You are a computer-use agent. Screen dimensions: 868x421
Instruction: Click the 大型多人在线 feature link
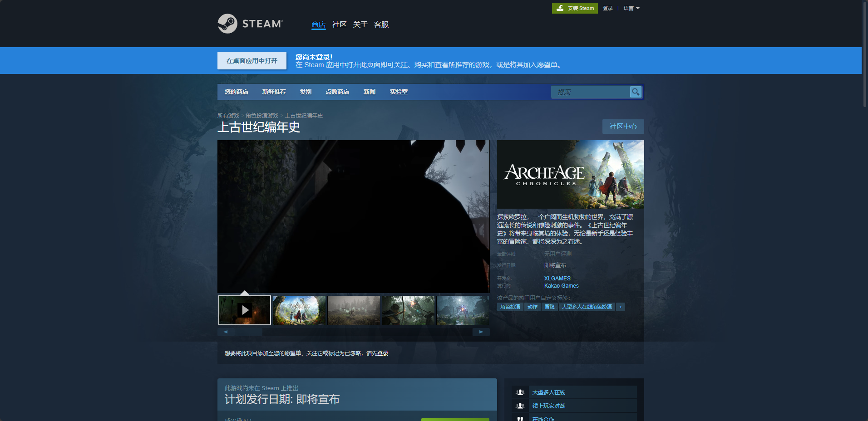[548, 392]
